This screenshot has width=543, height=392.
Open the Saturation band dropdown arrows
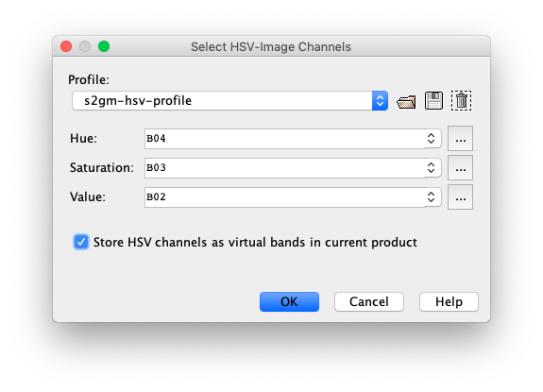click(x=432, y=168)
